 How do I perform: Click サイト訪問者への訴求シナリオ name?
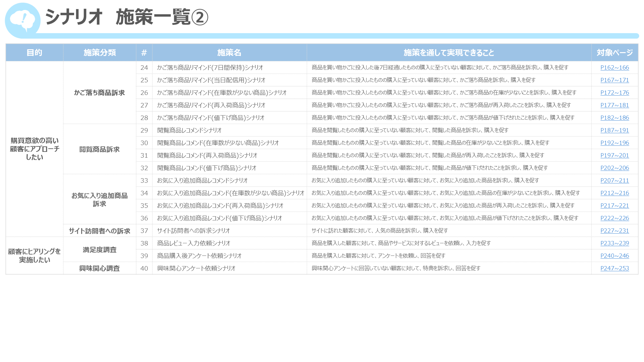194,231
